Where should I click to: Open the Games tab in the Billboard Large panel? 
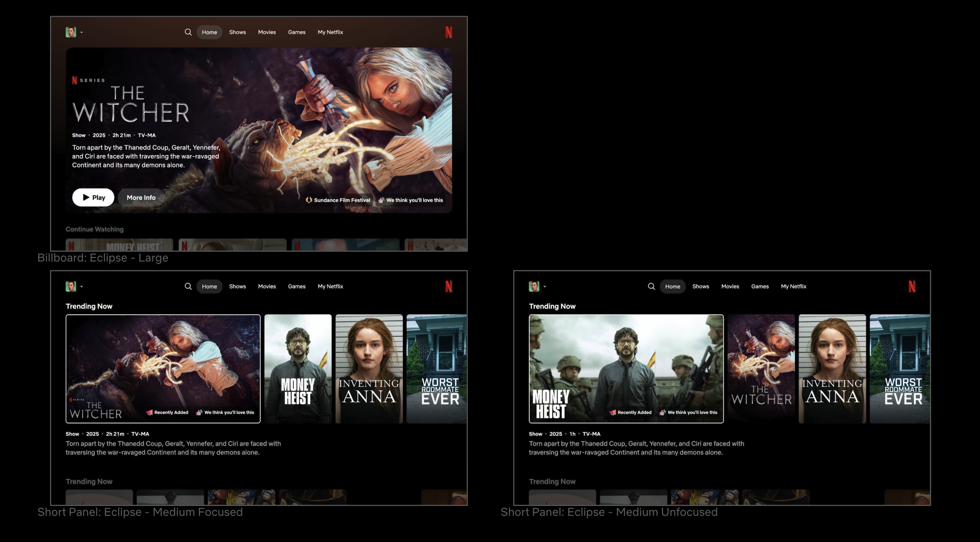point(297,32)
